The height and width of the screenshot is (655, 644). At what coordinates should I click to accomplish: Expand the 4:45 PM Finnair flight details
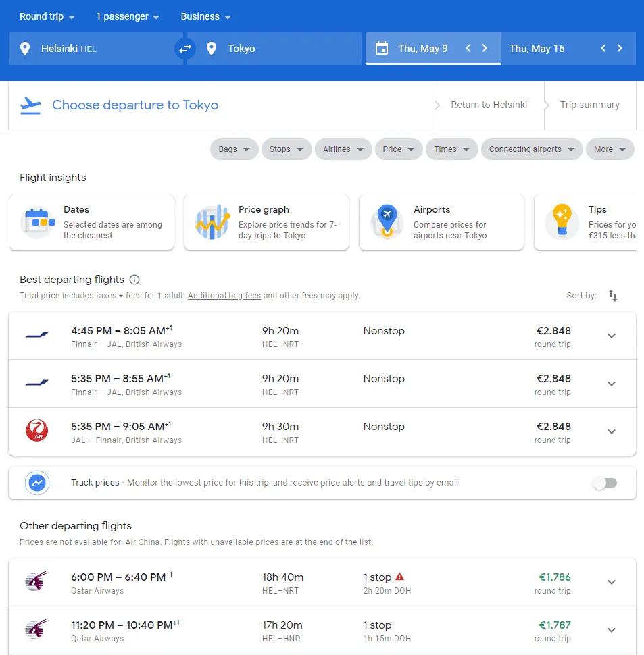coord(612,336)
